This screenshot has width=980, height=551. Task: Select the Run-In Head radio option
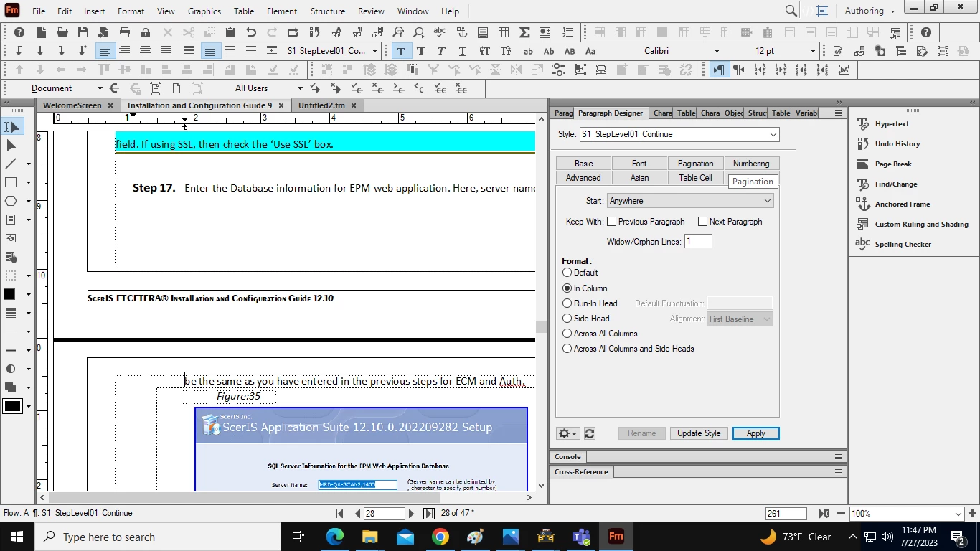[567, 303]
